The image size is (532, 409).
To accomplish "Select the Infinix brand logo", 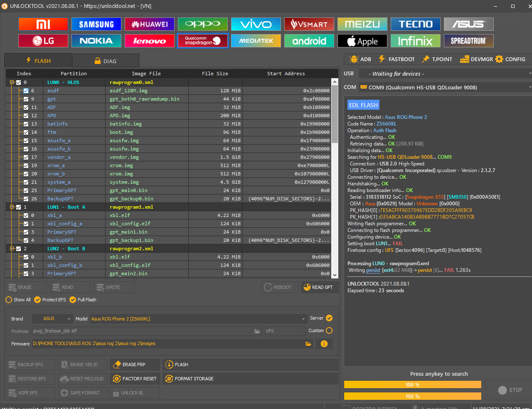I will coord(416,41).
